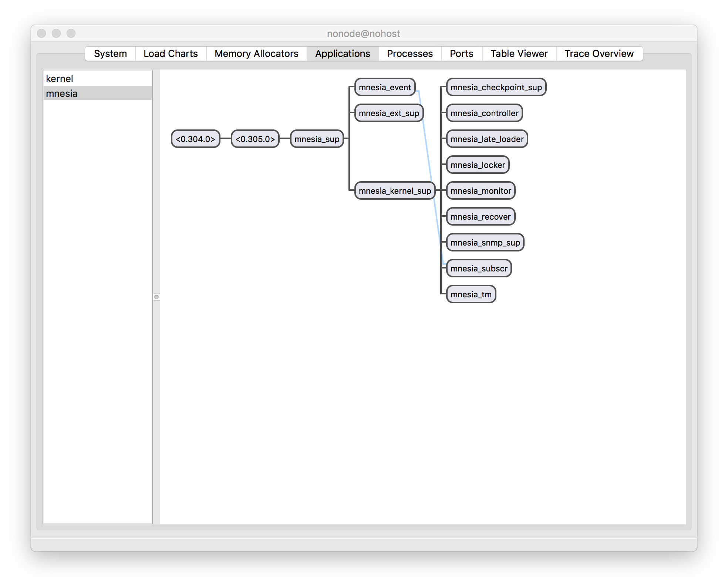Screen dimensions: 728x588
Task: Select the kernel application in the list
Action: [60, 79]
